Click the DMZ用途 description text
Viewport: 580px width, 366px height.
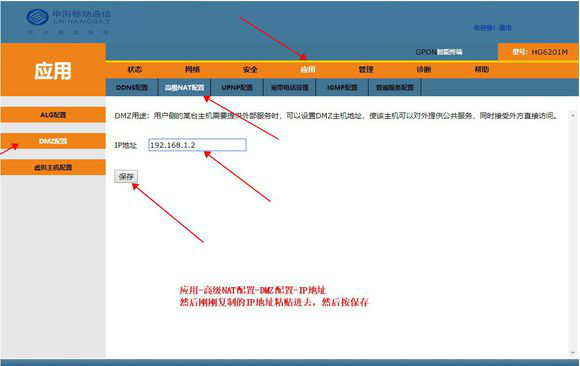pyautogui.click(x=336, y=116)
